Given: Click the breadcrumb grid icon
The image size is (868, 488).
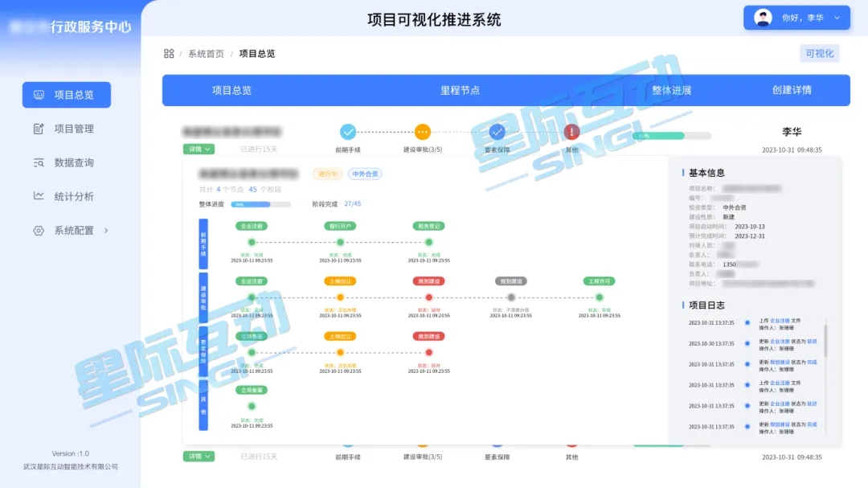Looking at the screenshot, I should pos(169,54).
